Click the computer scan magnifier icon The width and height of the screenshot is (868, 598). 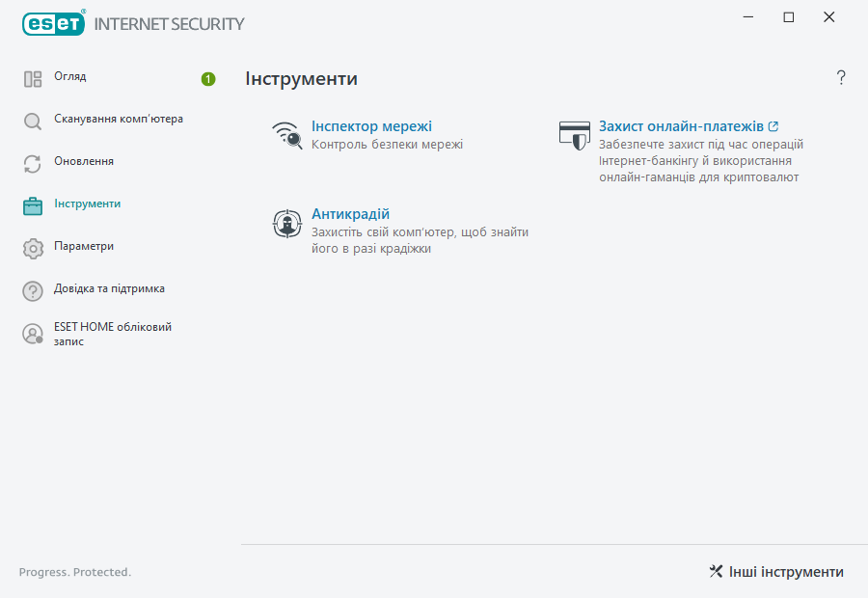[x=33, y=122]
